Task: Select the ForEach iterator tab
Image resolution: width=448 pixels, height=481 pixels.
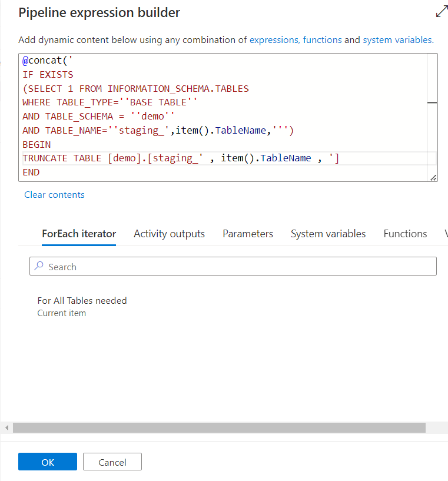Action: [x=79, y=234]
